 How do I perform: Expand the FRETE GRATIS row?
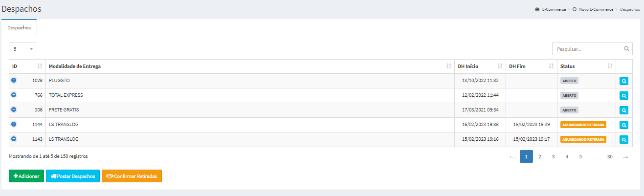point(14,109)
